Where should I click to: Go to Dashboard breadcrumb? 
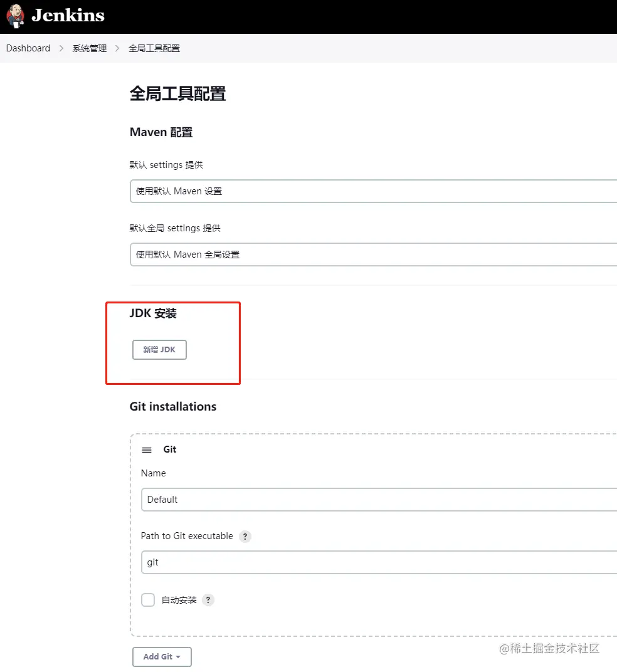28,48
